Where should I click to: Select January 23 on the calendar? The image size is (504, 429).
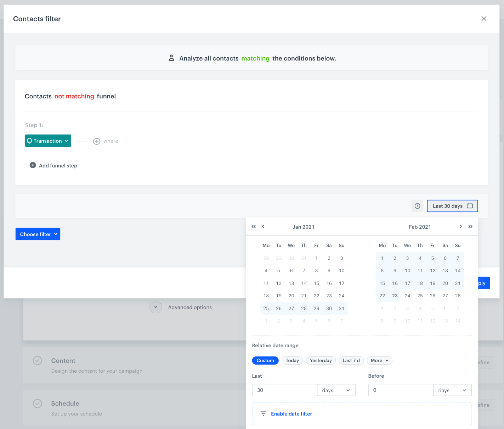(329, 296)
